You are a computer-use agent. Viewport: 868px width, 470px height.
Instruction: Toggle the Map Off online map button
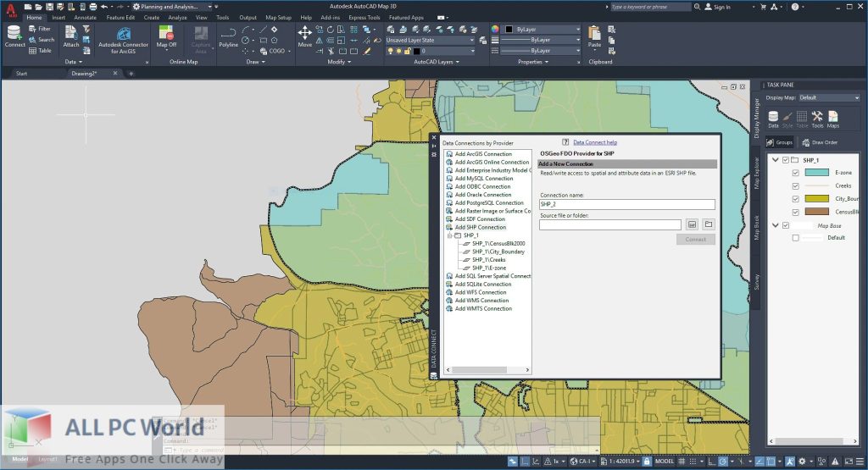click(x=166, y=36)
